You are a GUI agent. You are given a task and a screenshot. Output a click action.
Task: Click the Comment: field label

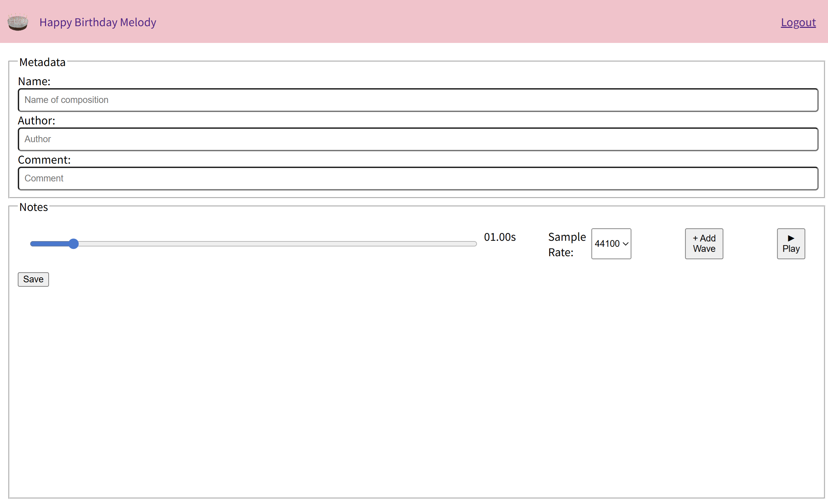[x=44, y=160]
